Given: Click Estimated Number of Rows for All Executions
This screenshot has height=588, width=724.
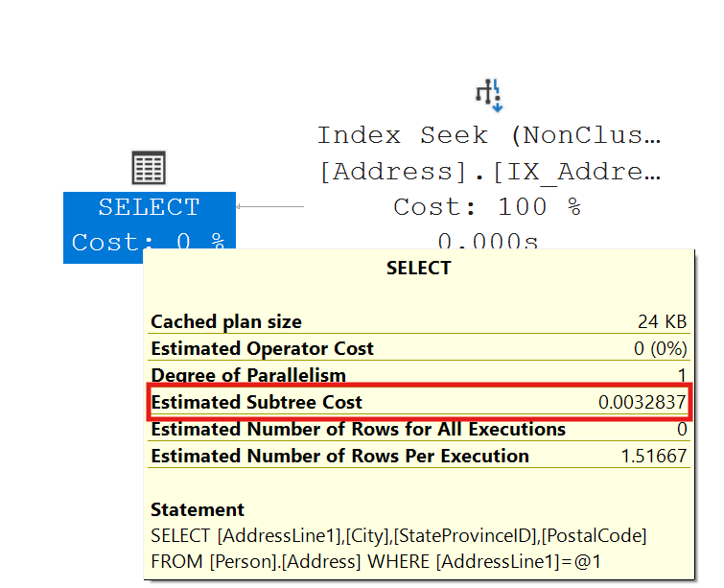Looking at the screenshot, I should (x=358, y=429).
